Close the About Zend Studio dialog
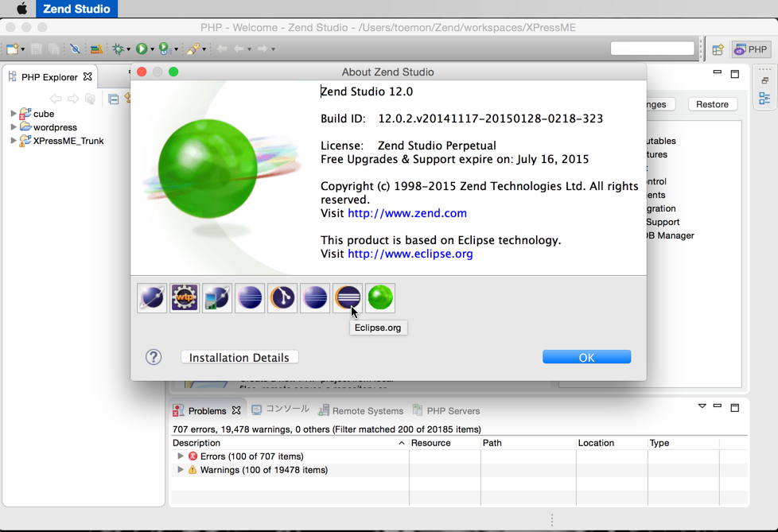 [x=142, y=72]
